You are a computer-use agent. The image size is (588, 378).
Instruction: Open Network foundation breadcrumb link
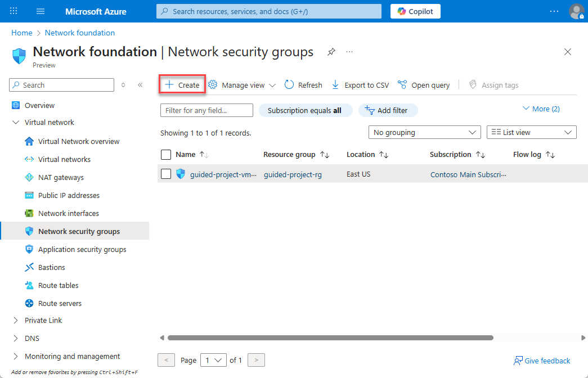point(80,33)
